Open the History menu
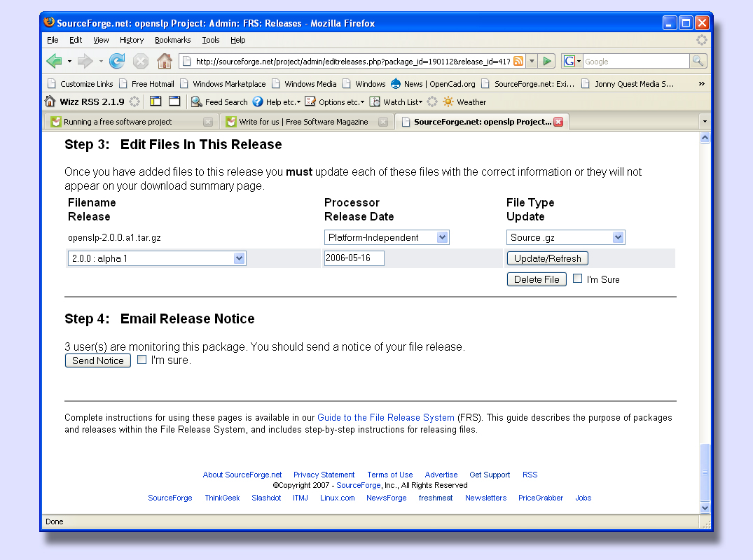The image size is (753, 560). [x=132, y=40]
